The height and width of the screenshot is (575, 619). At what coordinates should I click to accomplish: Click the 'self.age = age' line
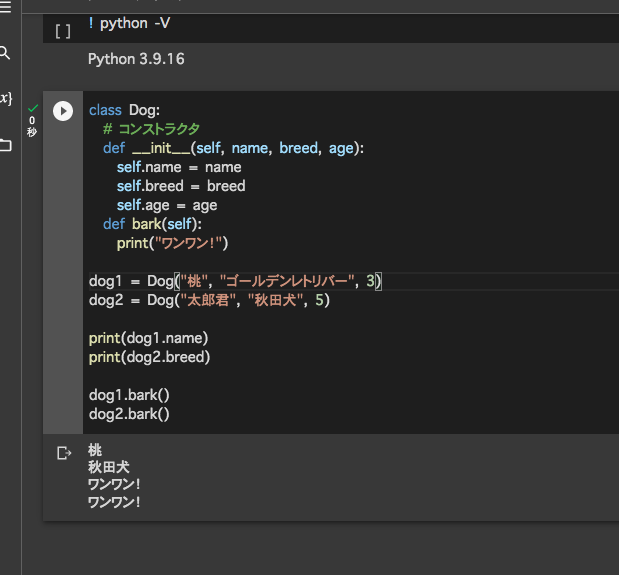click(167, 205)
